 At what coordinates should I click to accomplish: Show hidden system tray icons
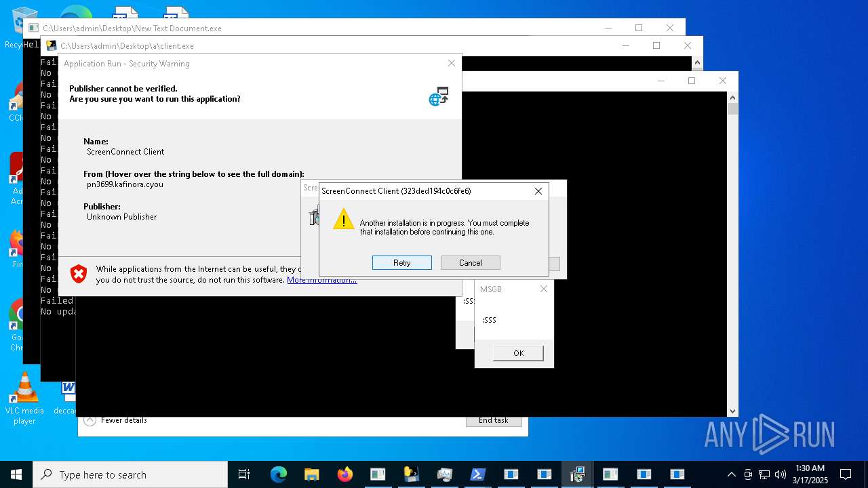[731, 474]
